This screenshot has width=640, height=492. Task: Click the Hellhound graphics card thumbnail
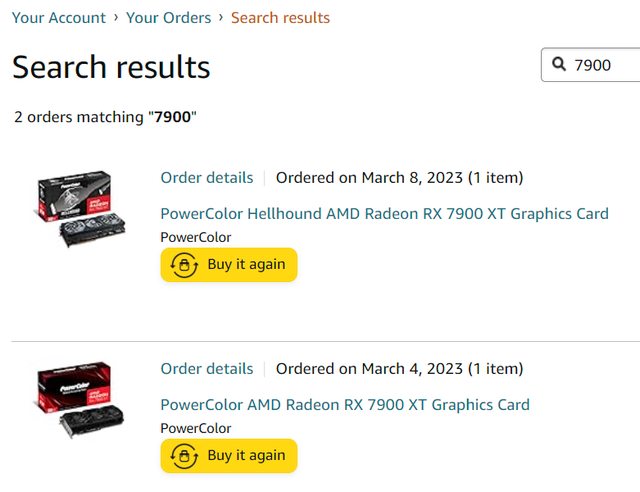click(x=81, y=208)
